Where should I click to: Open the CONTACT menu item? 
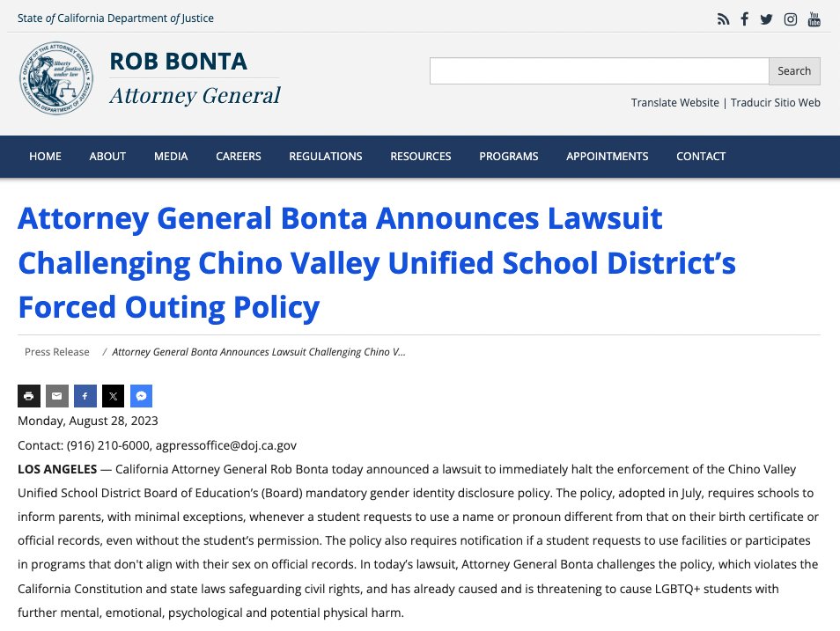(x=701, y=157)
